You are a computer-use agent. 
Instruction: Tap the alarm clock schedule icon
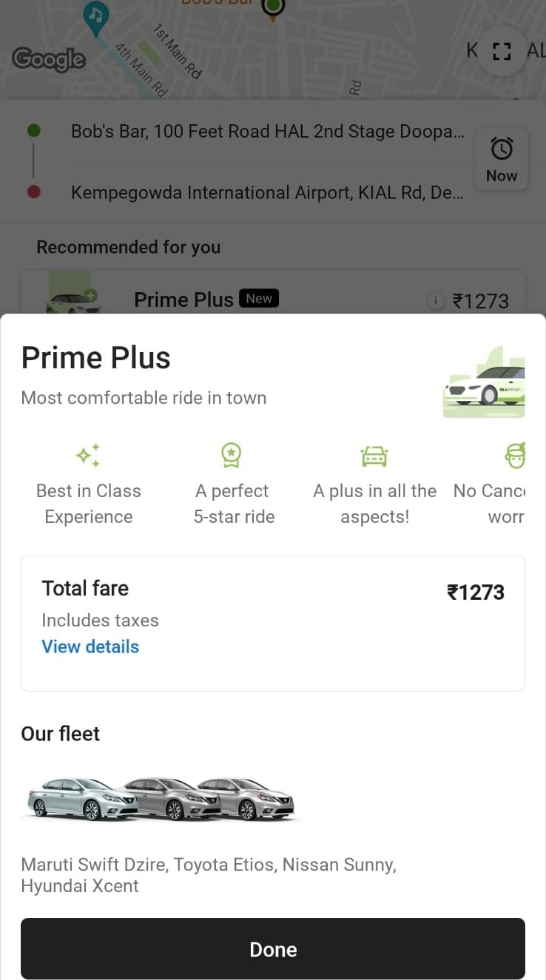coord(502,149)
